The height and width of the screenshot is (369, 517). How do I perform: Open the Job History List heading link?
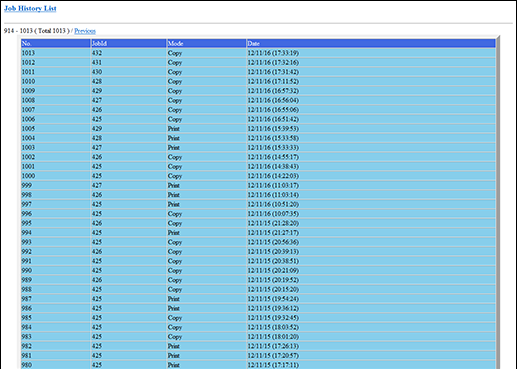click(30, 8)
